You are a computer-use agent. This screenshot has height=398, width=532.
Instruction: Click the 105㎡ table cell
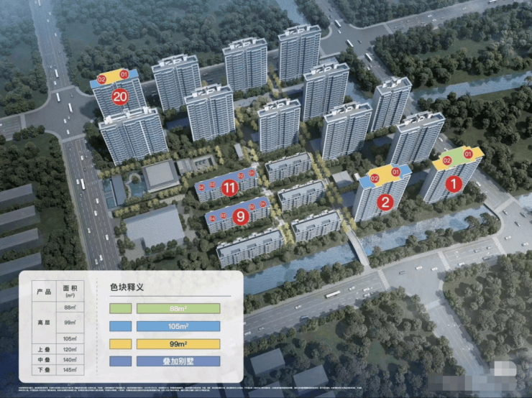pyautogui.click(x=70, y=338)
